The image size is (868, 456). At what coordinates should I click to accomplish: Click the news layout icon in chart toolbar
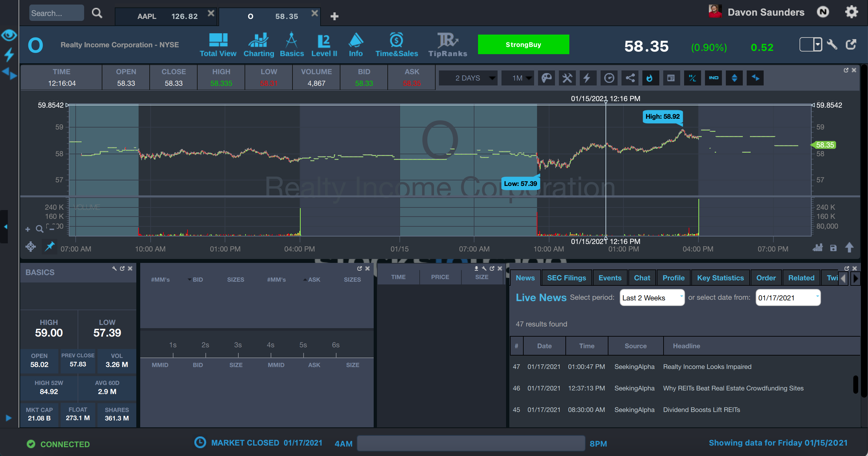[x=671, y=78]
